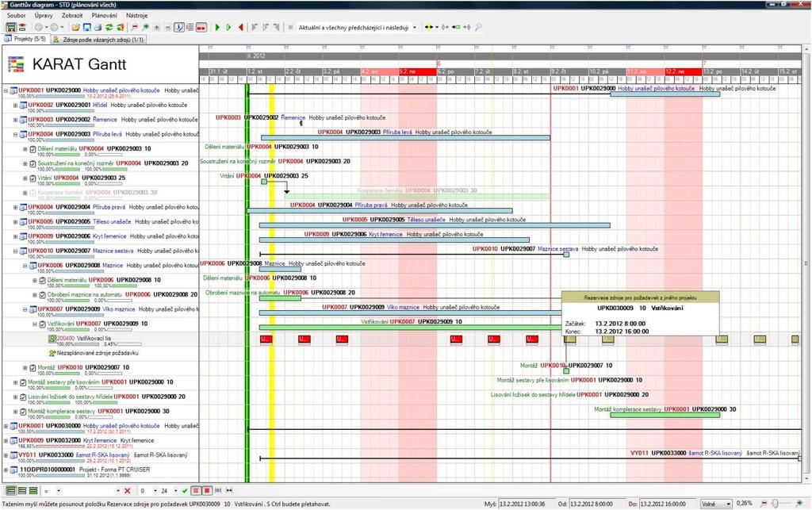This screenshot has width=812, height=510.
Task: Click the red X icon in the bottom toolbar
Action: point(128,491)
